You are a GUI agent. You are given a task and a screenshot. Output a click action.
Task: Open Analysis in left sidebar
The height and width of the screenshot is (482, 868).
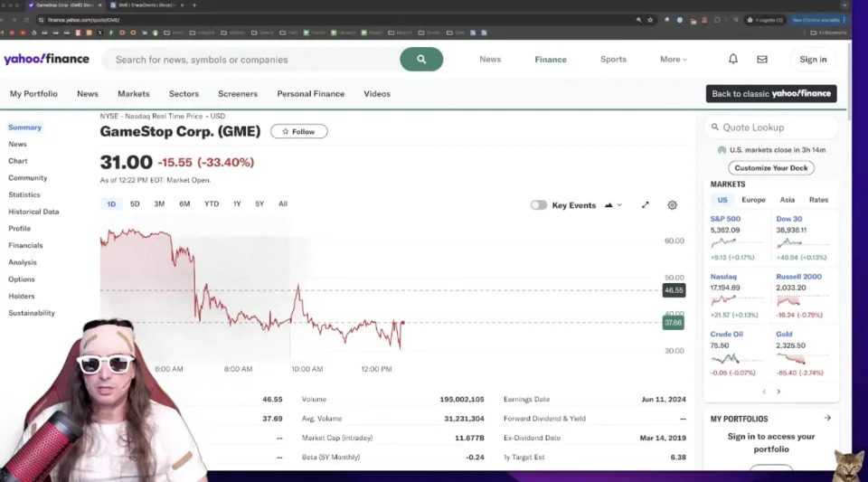click(x=22, y=262)
